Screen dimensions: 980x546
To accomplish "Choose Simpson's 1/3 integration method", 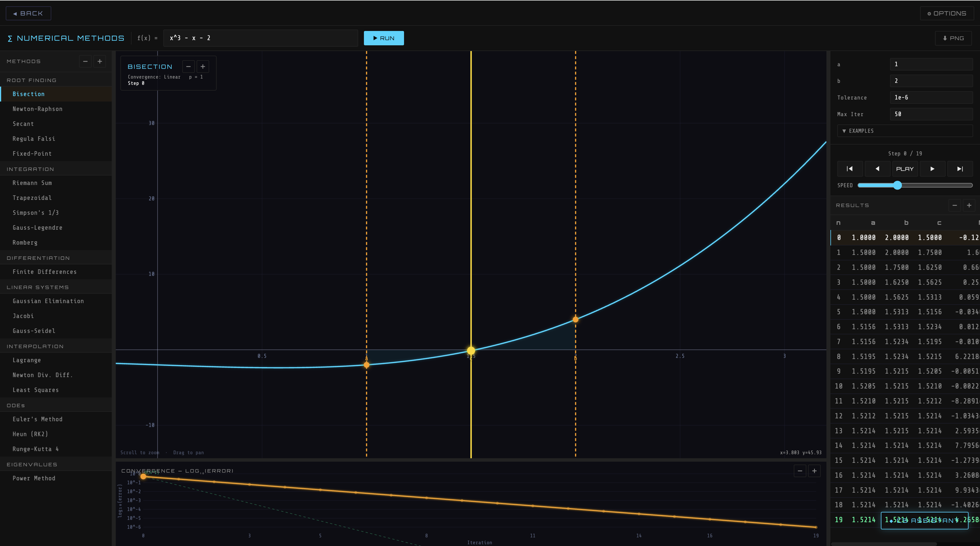I will pos(35,213).
